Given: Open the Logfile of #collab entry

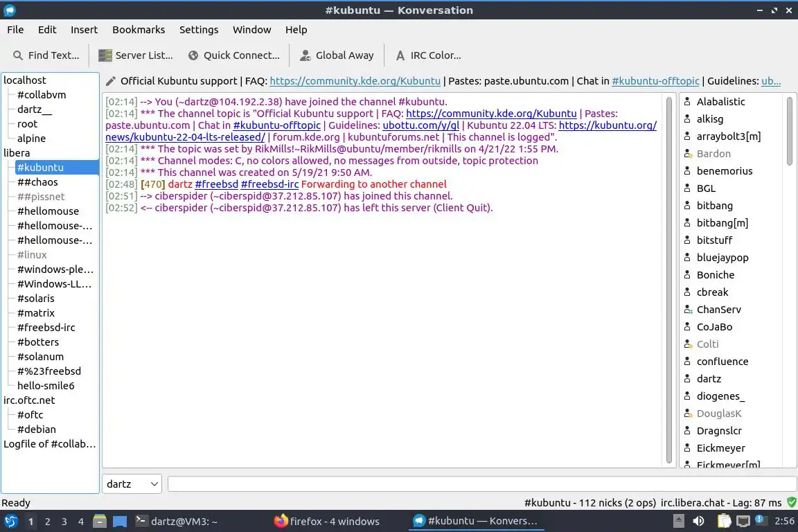Looking at the screenshot, I should coord(49,444).
